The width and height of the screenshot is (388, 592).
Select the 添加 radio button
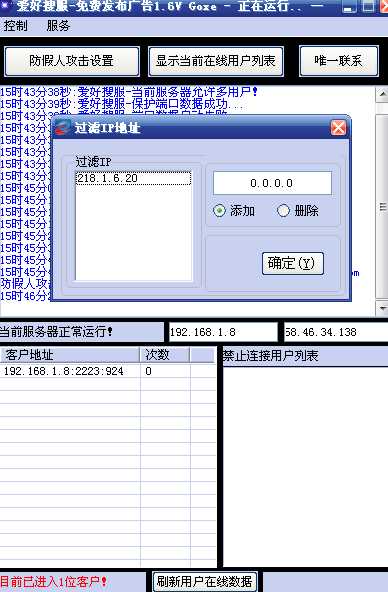(x=219, y=210)
